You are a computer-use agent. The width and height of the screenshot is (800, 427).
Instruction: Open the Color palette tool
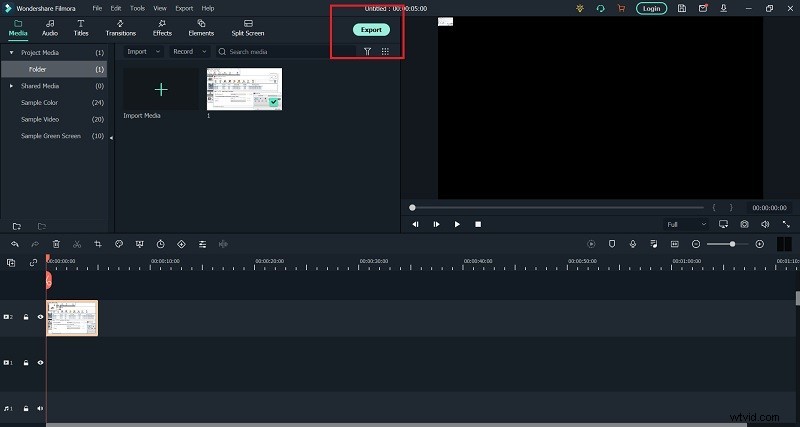pos(119,243)
